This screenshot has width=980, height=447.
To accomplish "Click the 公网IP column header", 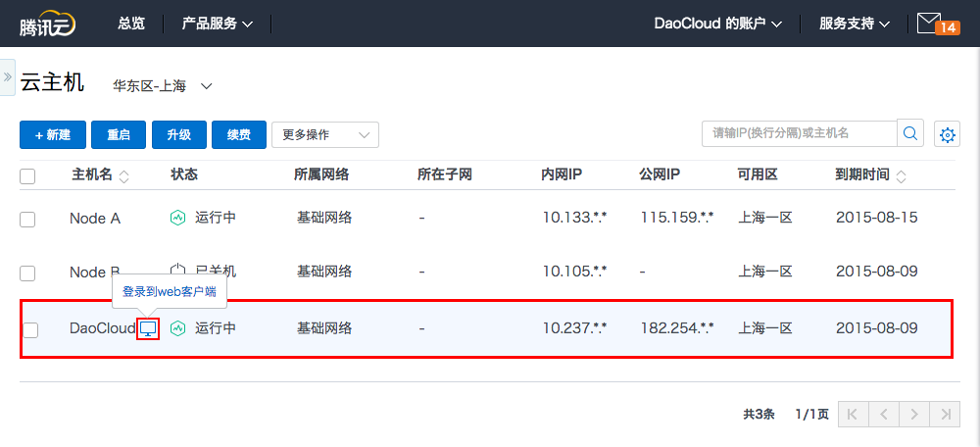I will pyautogui.click(x=660, y=175).
